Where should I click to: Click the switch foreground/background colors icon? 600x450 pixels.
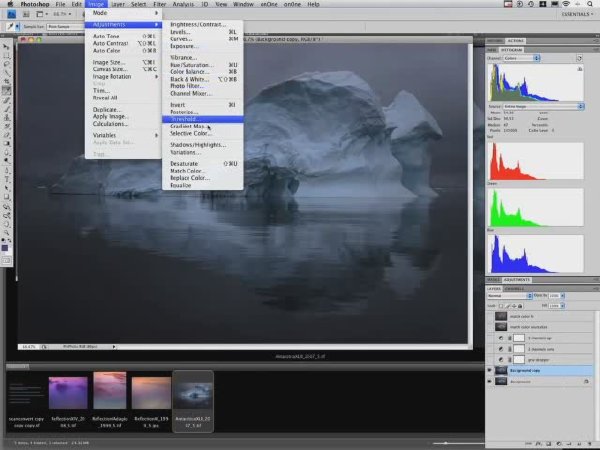pos(10,241)
